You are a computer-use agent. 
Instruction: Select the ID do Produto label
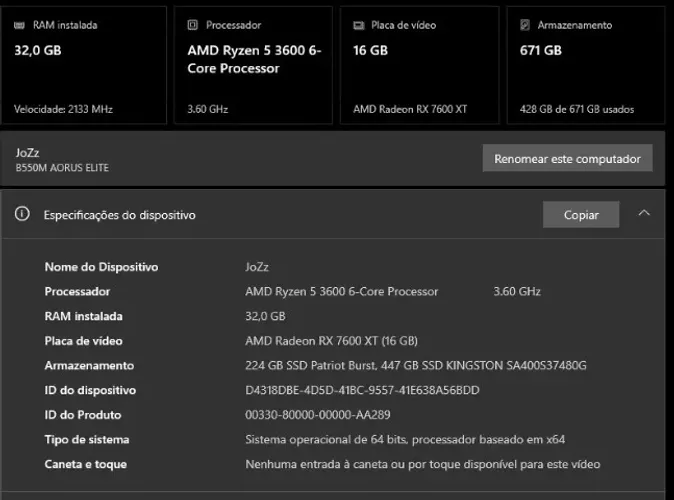coord(83,415)
